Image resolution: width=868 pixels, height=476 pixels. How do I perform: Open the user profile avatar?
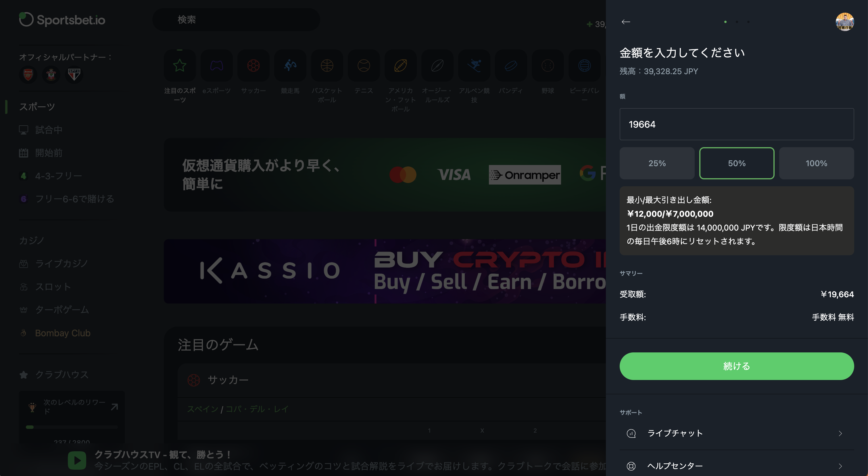tap(845, 22)
